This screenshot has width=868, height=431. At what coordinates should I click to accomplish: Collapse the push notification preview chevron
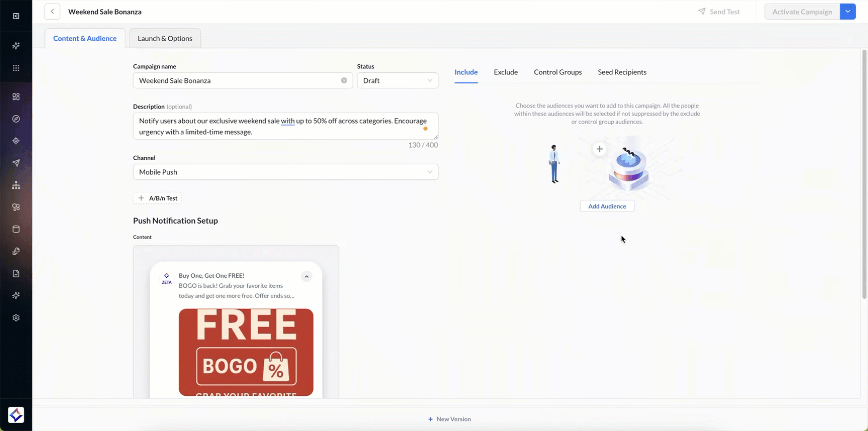point(306,276)
